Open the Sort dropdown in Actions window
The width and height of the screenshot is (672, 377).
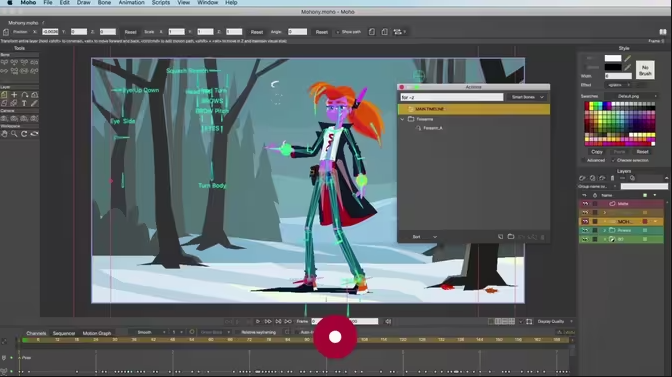(424, 236)
